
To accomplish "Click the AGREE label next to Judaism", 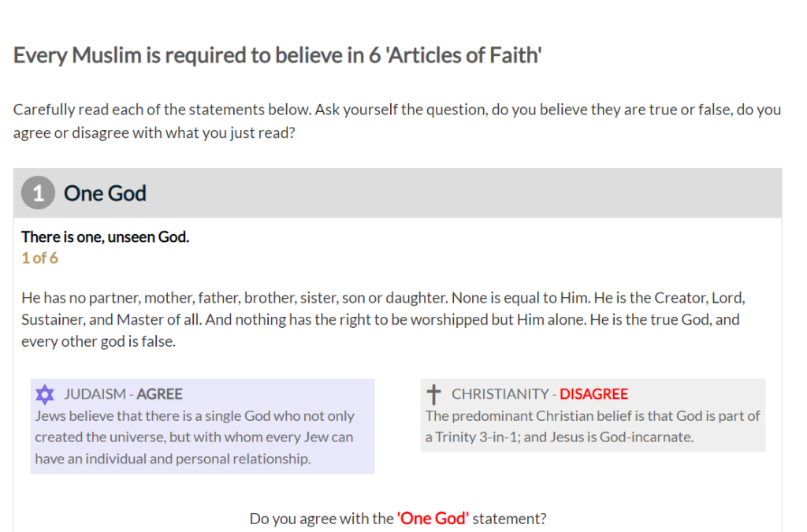I will point(159,394).
